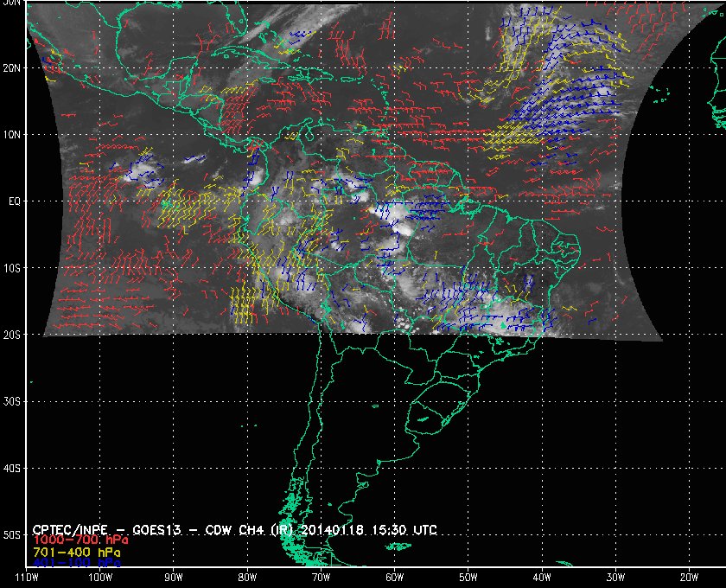Click the 50W longitude label

tap(468, 577)
